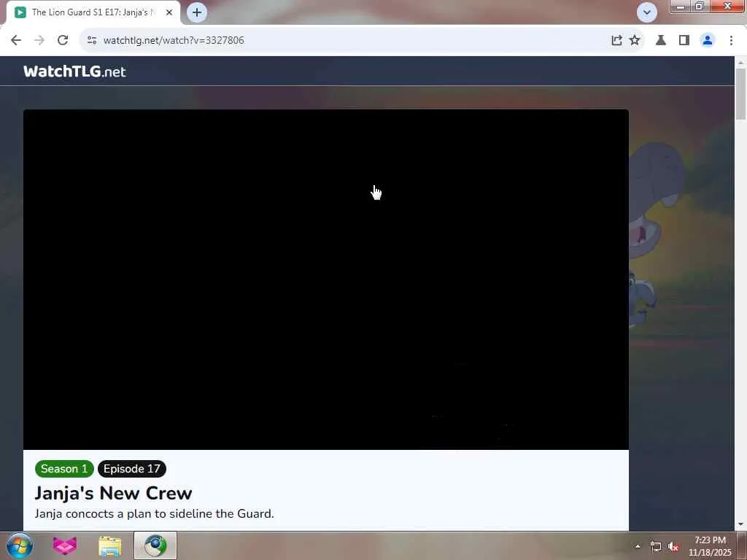Share this page via share icon

click(616, 41)
